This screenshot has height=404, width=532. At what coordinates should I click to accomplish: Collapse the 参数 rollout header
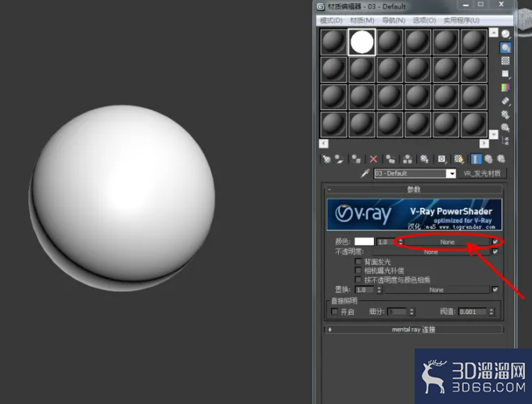pos(414,189)
